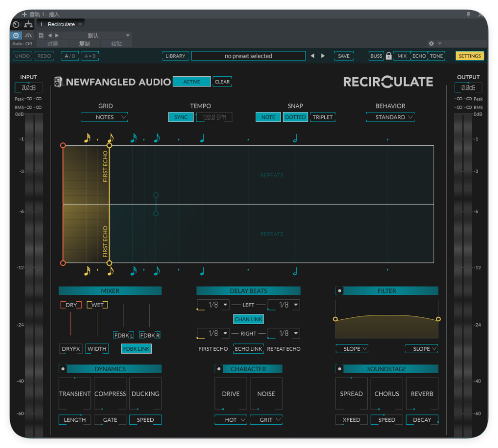The width and height of the screenshot is (498, 448).
Task: Click the DRIVE control box
Action: coord(231,394)
